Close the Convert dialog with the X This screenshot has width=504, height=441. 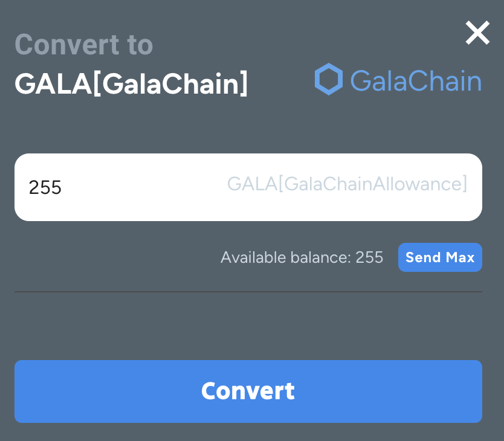point(477,33)
